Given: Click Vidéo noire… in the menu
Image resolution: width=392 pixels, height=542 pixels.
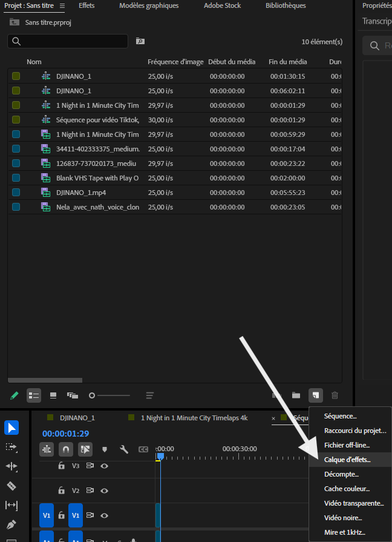Looking at the screenshot, I should click(x=343, y=518).
